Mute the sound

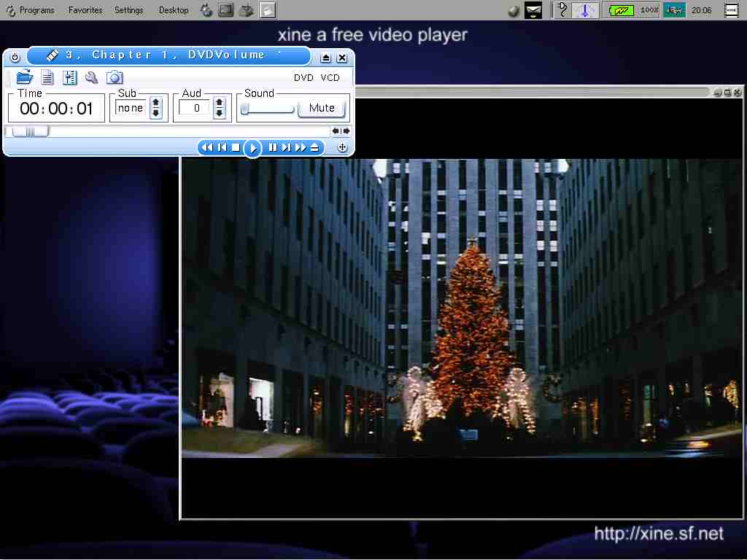[x=322, y=108]
